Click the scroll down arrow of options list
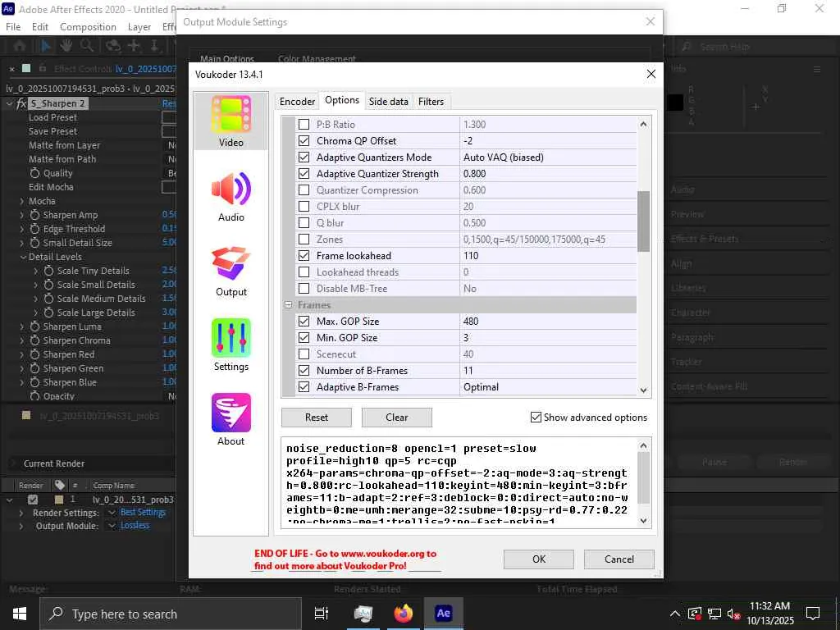 [x=643, y=390]
